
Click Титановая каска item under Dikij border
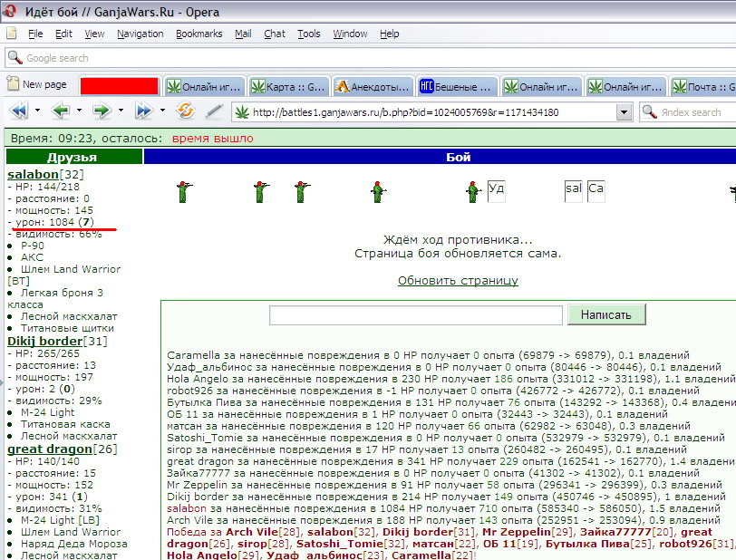pyautogui.click(x=65, y=424)
